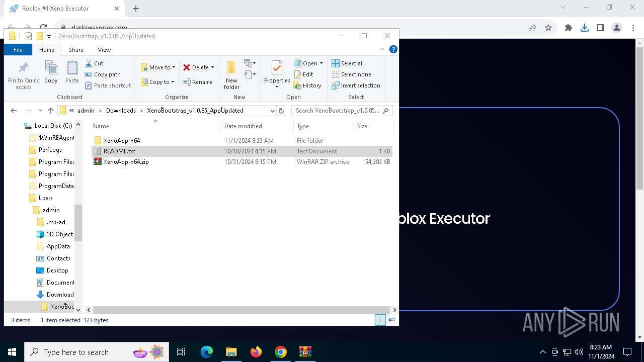Go back in Explorer navigation
The image size is (644, 362).
[14, 111]
